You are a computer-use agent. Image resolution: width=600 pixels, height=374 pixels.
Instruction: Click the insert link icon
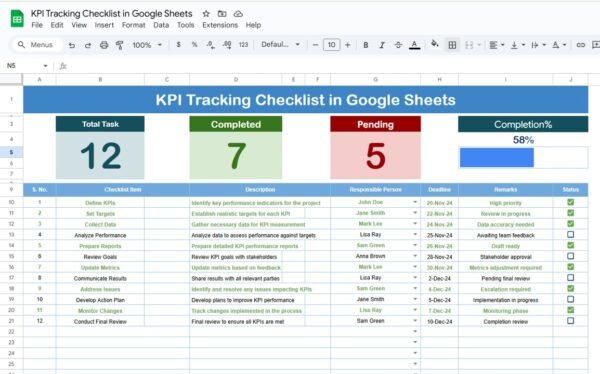point(580,45)
